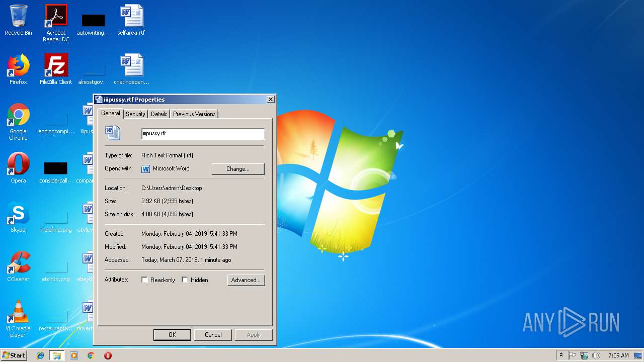
Task: Click the size value 2.92 KB
Action: 167,201
